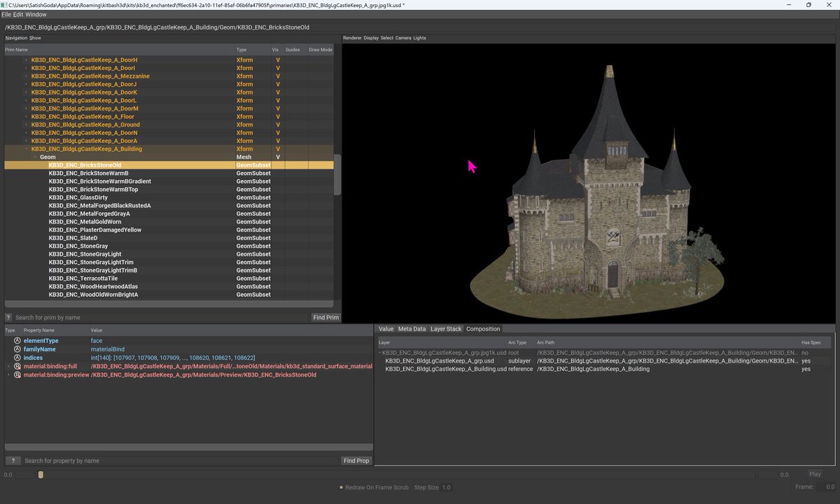This screenshot has width=840, height=504.
Task: Toggle visibility V of the DoorK prim
Action: 278,92
